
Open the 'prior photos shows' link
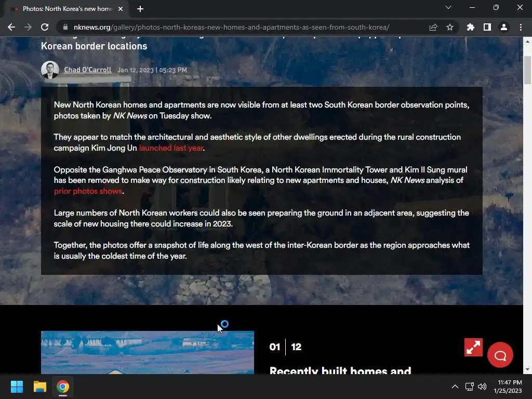pyautogui.click(x=88, y=191)
